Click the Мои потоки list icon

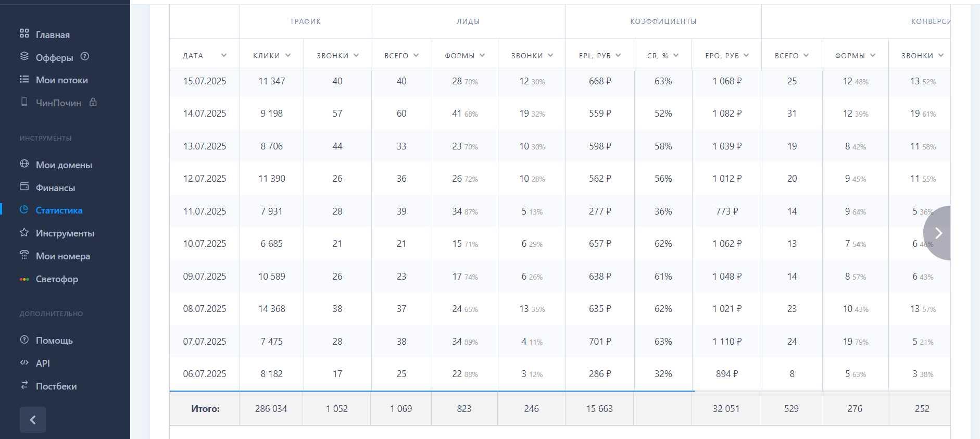tap(24, 79)
